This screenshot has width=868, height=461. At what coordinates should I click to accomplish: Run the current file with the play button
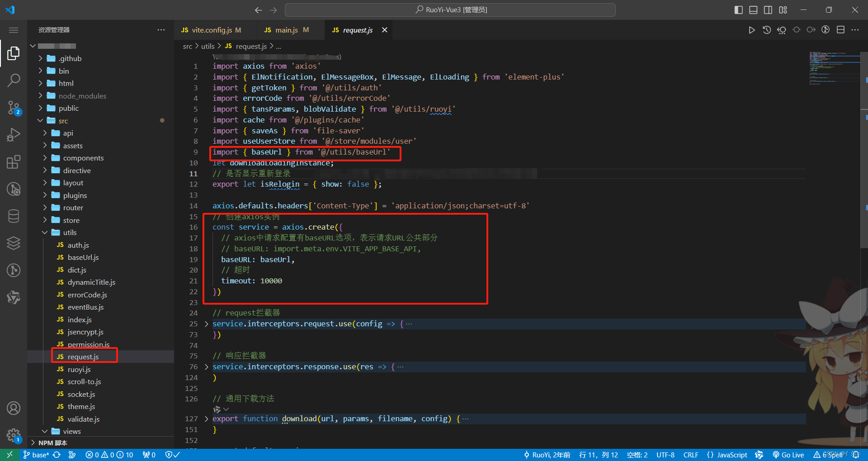pos(752,30)
